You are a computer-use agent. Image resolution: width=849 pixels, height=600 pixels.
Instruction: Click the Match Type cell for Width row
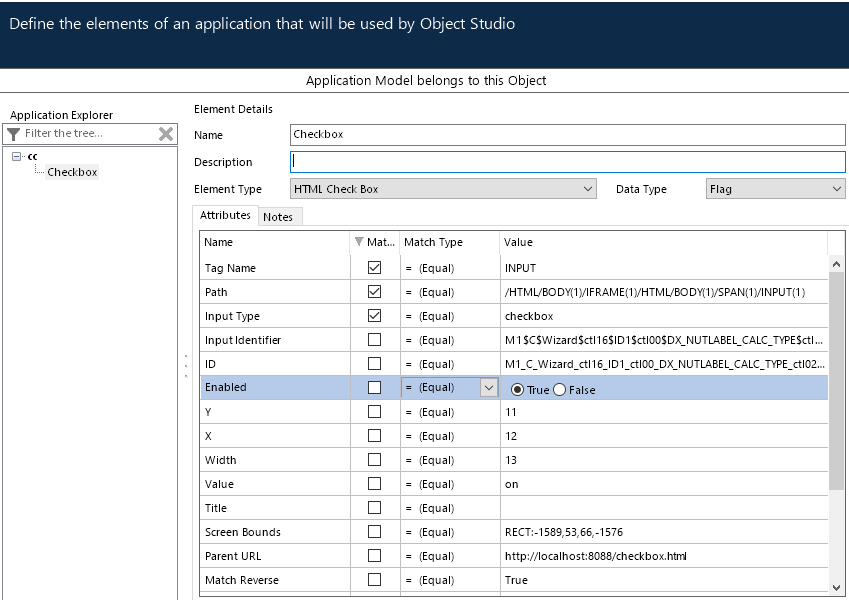(449, 460)
